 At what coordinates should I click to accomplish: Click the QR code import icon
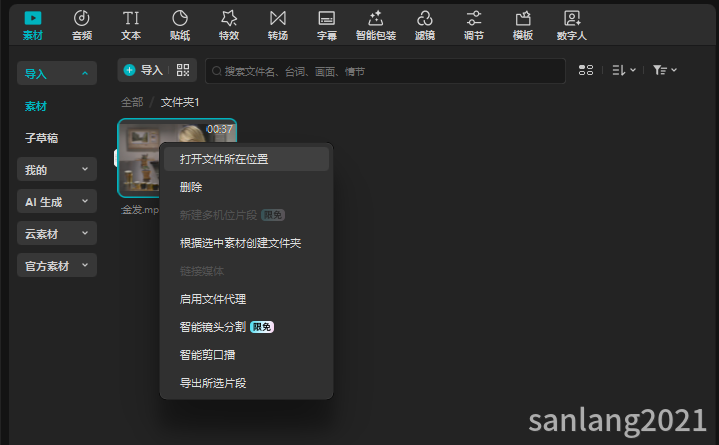(x=181, y=70)
